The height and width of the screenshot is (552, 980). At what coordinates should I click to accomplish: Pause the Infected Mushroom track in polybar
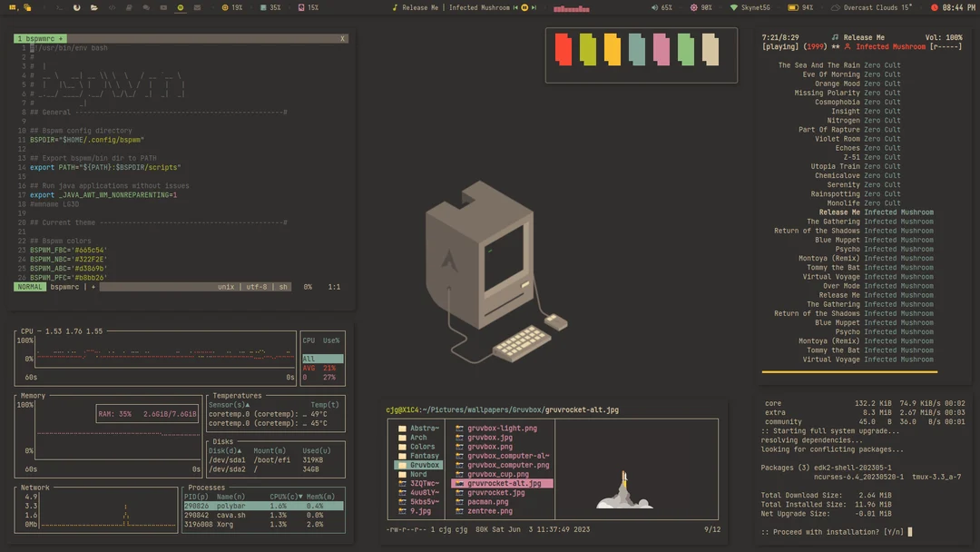526,7
